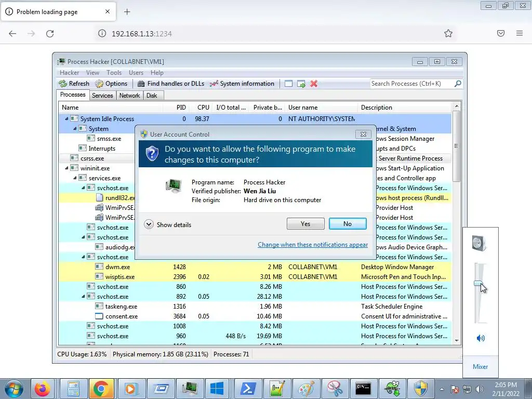Collapse the wininit.exe tree node

pos(66,168)
